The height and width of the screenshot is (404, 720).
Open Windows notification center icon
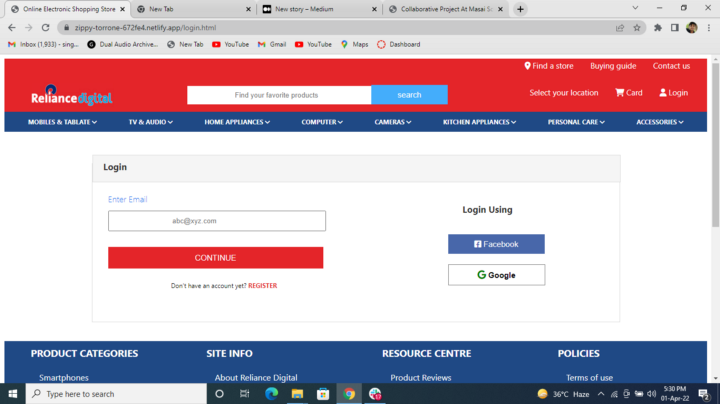(x=703, y=394)
